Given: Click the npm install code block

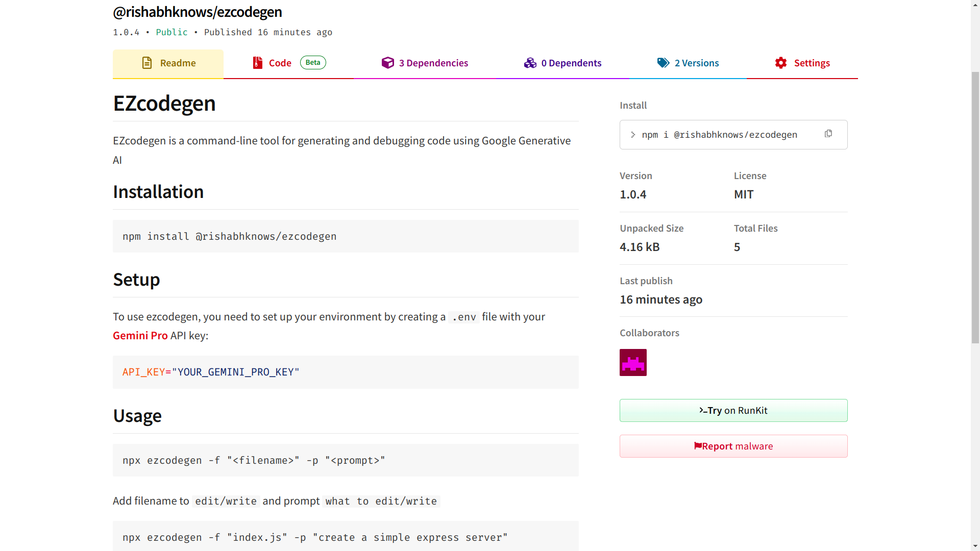Looking at the screenshot, I should click(346, 236).
